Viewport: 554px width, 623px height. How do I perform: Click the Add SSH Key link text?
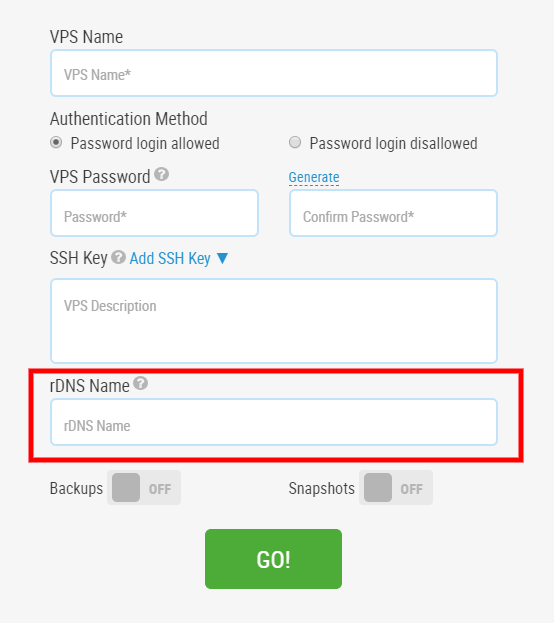tap(170, 258)
